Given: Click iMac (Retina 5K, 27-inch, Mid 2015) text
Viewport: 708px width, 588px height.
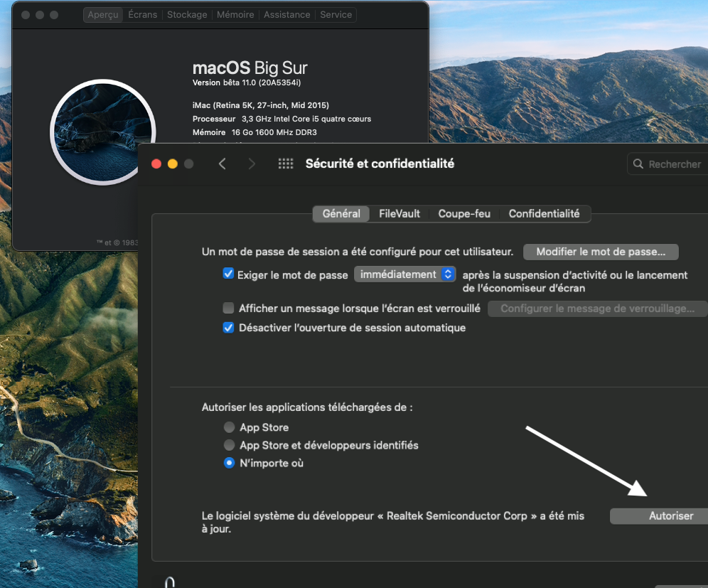Looking at the screenshot, I should tap(261, 105).
